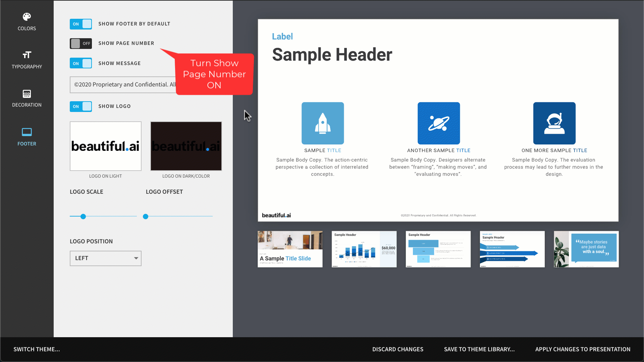Turn Show Page Number toggle on
The image size is (644, 362).
tap(81, 44)
